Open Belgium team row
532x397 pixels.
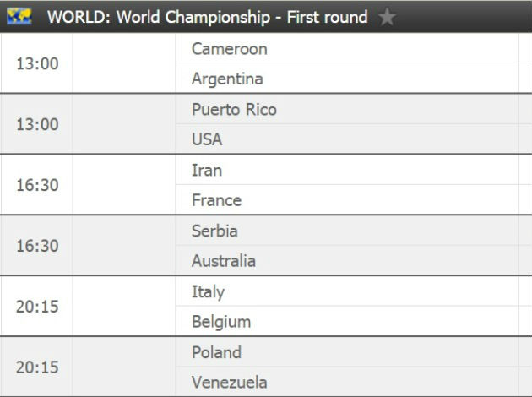221,323
